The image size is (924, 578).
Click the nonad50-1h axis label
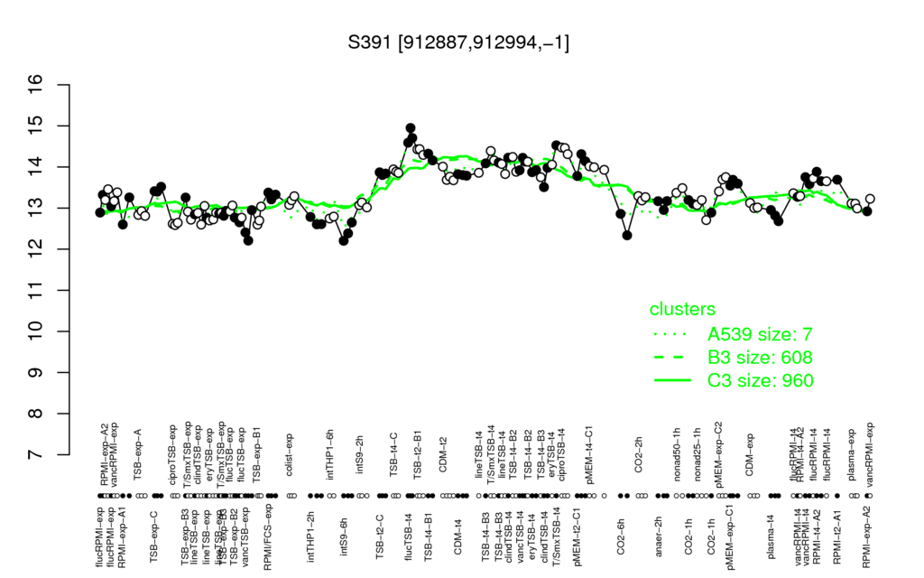coord(677,456)
